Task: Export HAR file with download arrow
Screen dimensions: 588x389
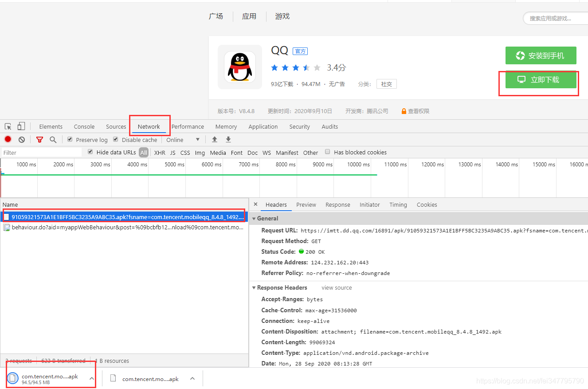Action: click(228, 139)
